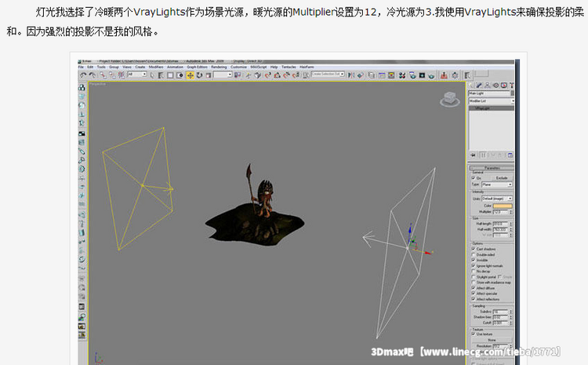Select the Rectangular Selection Region tool
Image resolution: width=588 pixels, height=365 pixels.
170,75
